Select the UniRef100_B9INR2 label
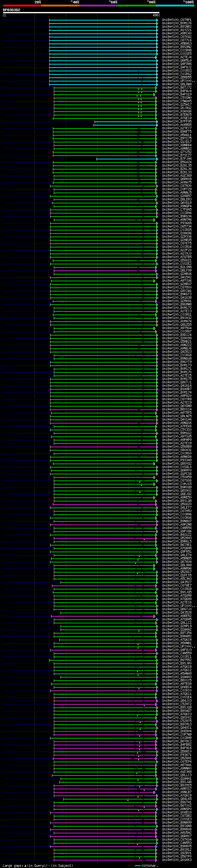 pyautogui.click(x=176, y=26)
